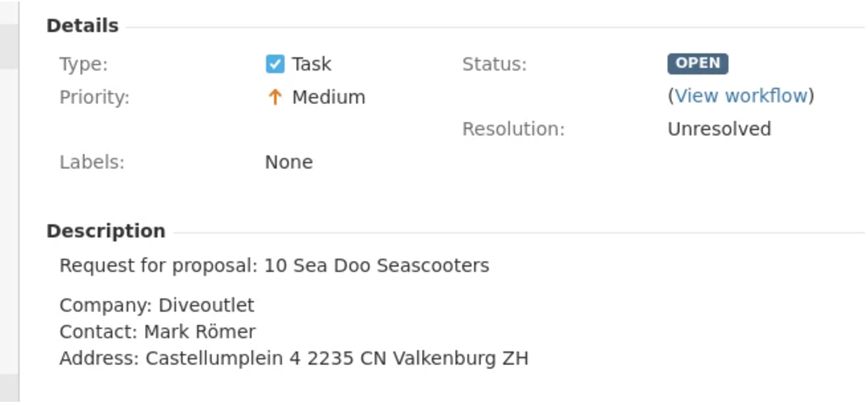The height and width of the screenshot is (405, 868).
Task: Click the Status field label
Action: pos(494,64)
